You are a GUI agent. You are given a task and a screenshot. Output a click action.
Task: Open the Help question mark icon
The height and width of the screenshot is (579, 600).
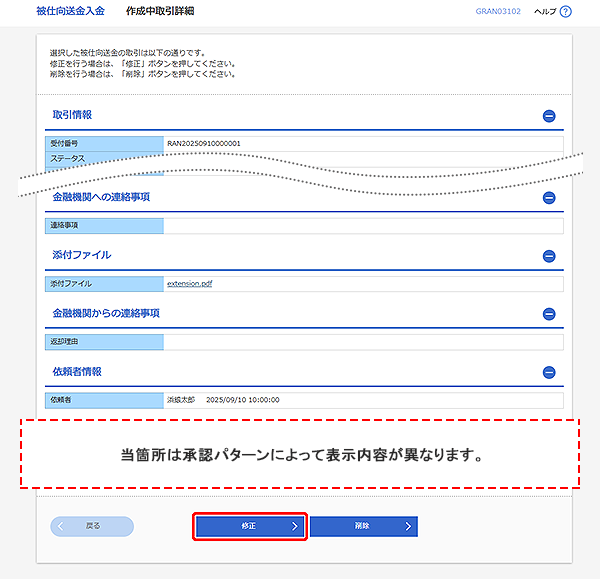(565, 11)
